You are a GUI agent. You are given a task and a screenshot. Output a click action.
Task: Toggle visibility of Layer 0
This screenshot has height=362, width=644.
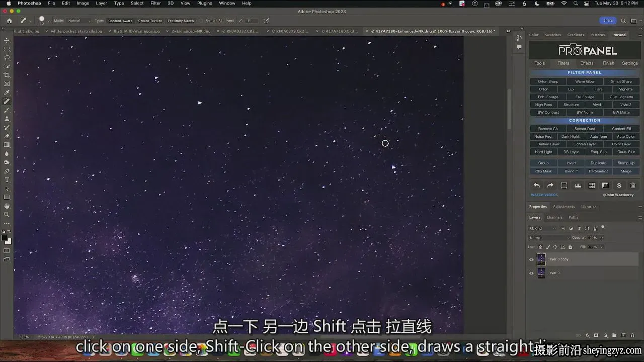coord(531,273)
